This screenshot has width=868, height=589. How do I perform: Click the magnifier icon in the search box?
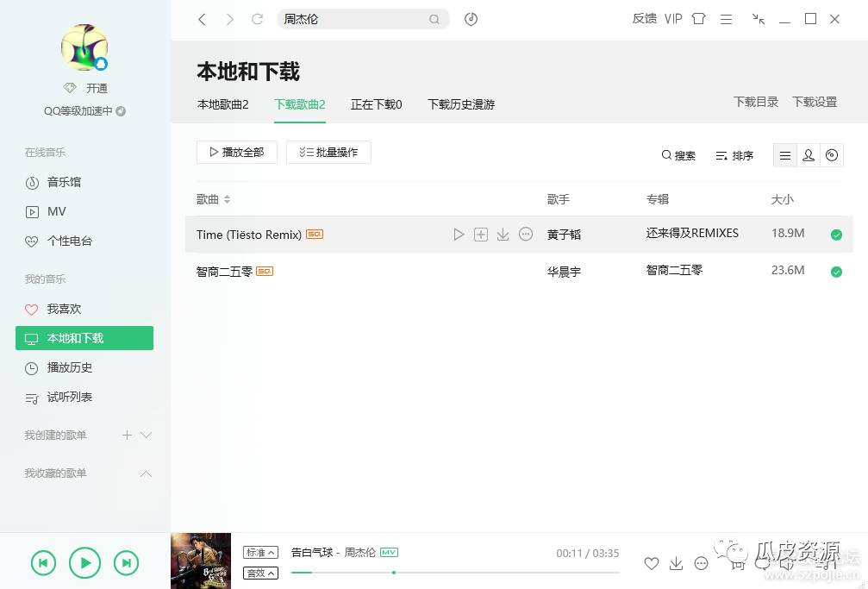[434, 19]
